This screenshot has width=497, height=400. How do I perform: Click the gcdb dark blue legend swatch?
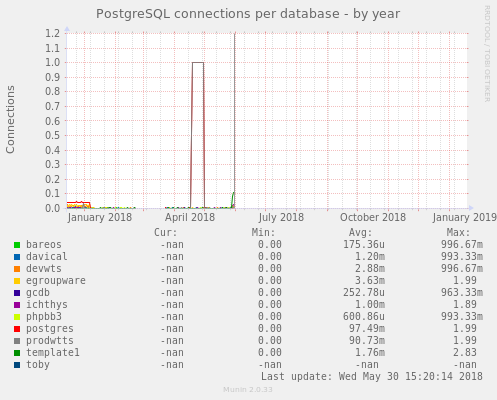click(17, 293)
